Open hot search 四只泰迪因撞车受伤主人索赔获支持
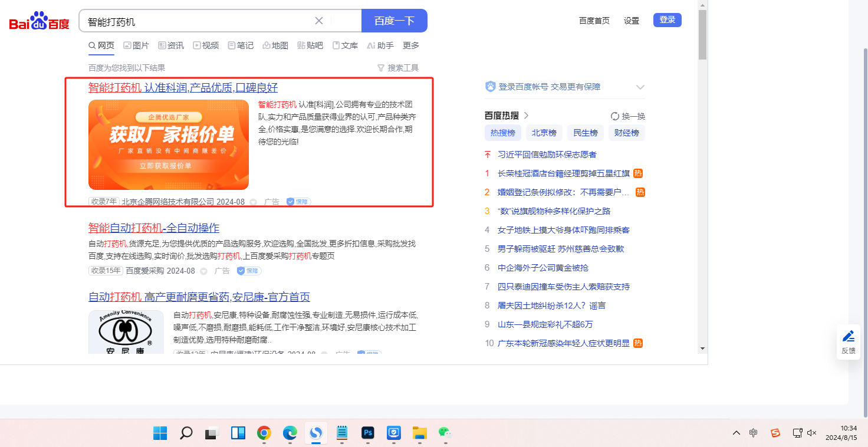The image size is (868, 447). pyautogui.click(x=564, y=287)
